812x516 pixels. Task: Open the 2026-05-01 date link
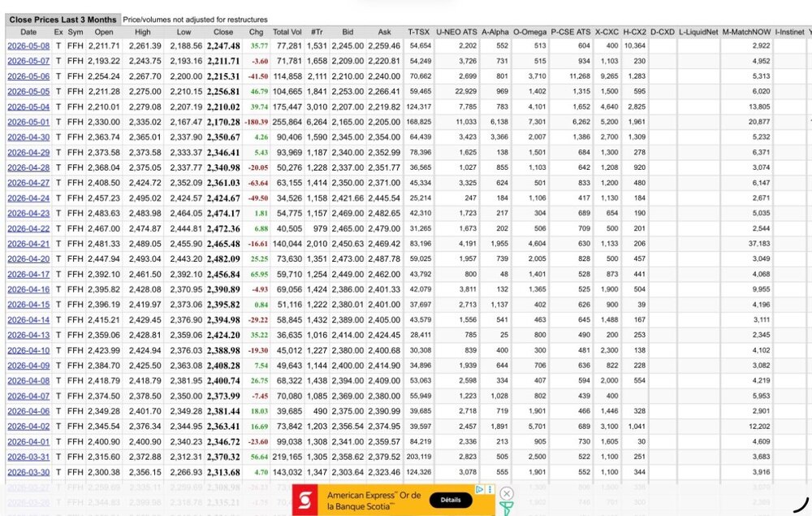pyautogui.click(x=28, y=122)
